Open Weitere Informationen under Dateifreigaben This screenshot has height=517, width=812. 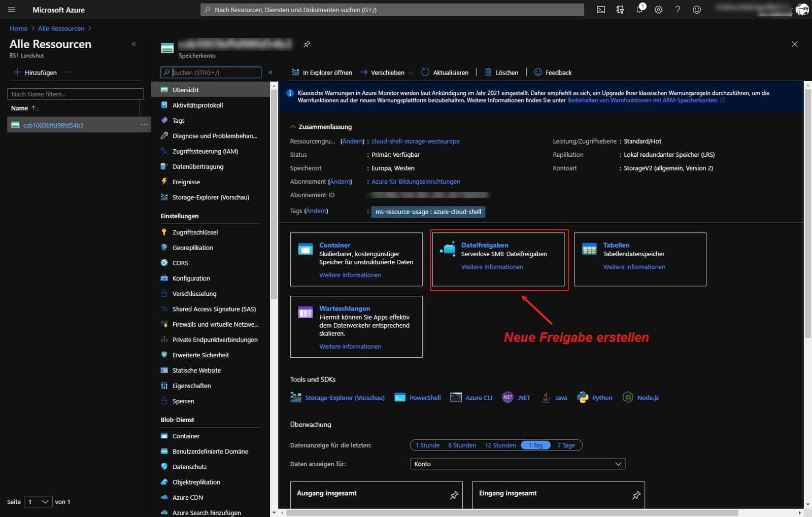coord(492,267)
